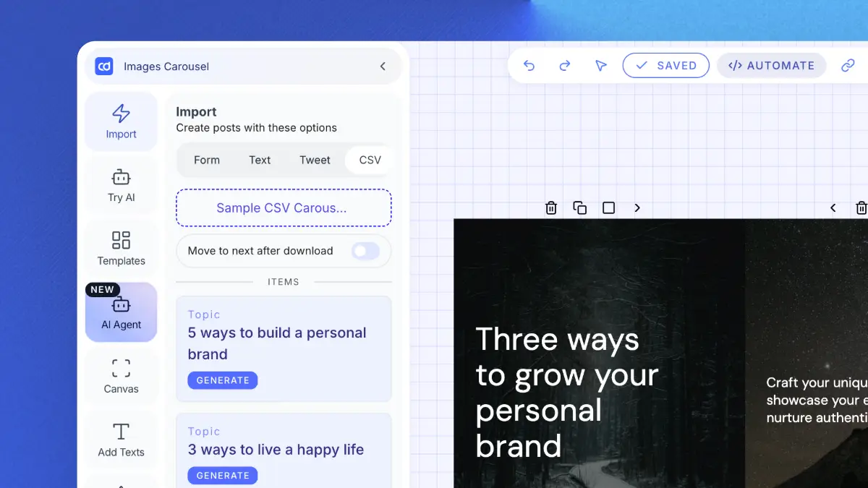868x488 pixels.
Task: Collapse the sidebar with the left chevron
Action: 383,67
